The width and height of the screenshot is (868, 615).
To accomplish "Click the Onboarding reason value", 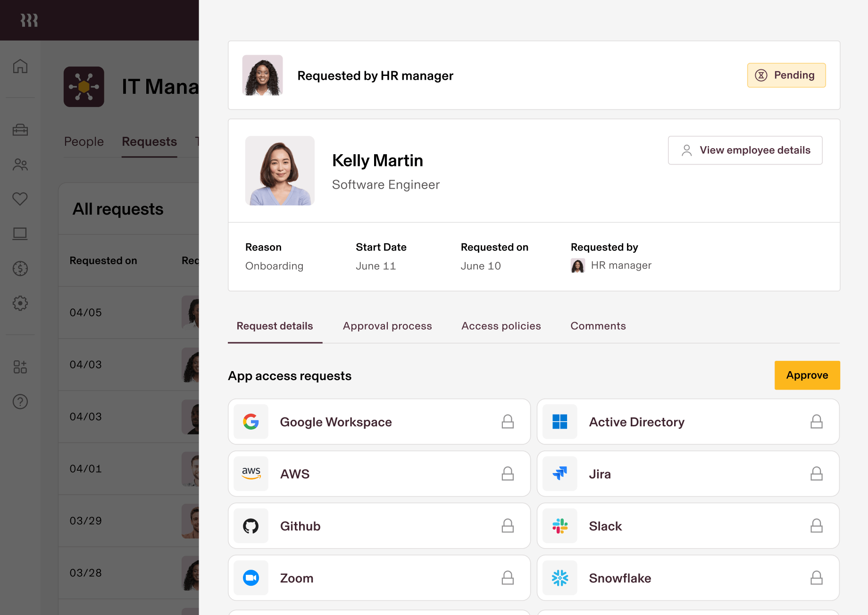I will point(274,266).
